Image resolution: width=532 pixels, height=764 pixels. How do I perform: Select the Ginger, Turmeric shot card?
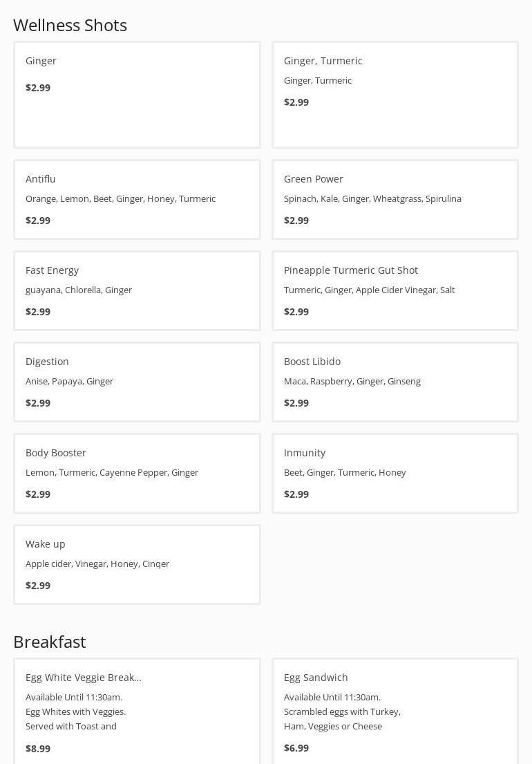point(395,95)
